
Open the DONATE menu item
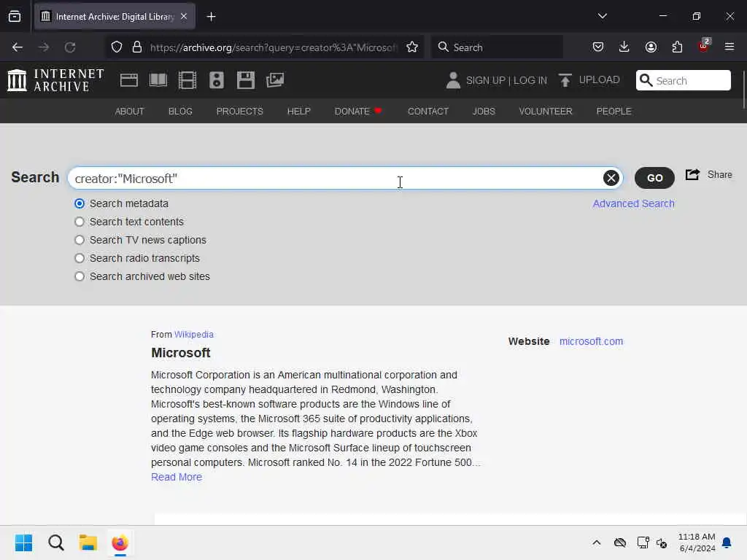358,111
